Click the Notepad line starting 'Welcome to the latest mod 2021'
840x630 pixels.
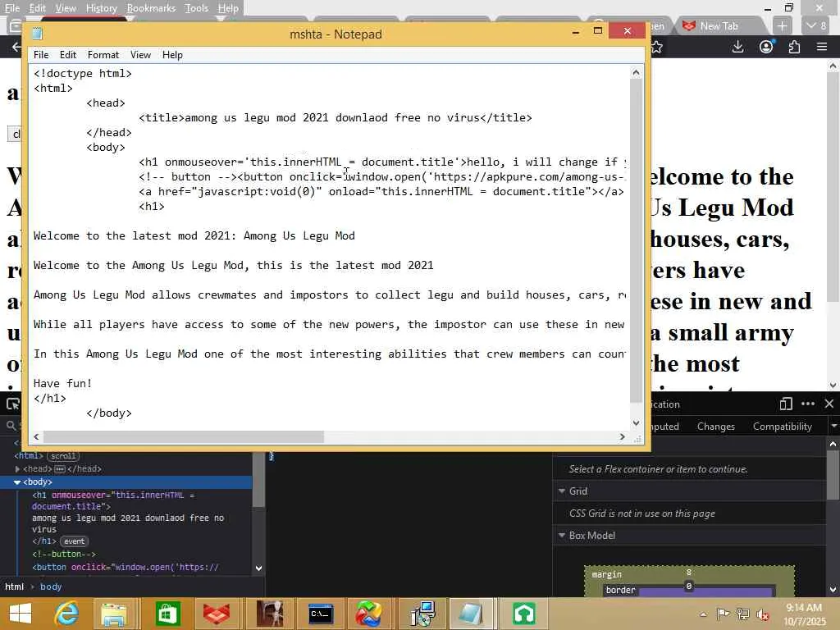194,235
